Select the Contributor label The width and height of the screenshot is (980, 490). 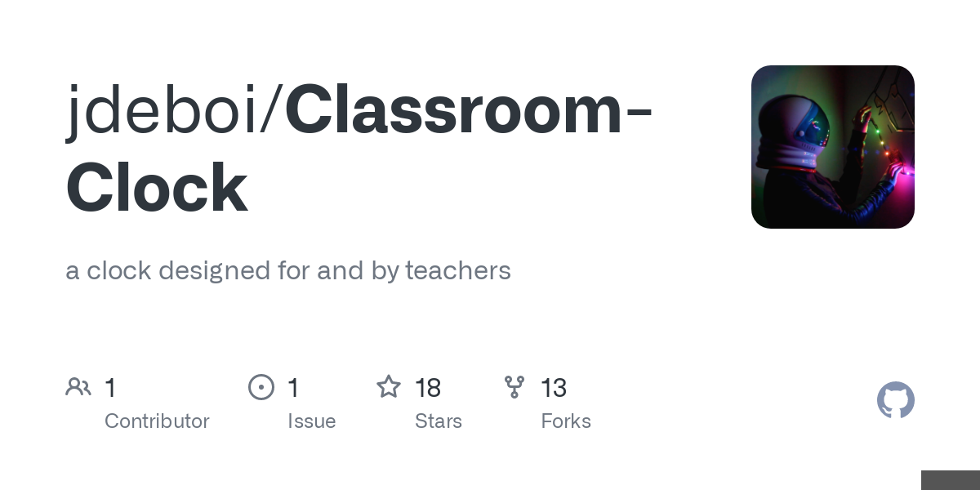click(x=157, y=421)
